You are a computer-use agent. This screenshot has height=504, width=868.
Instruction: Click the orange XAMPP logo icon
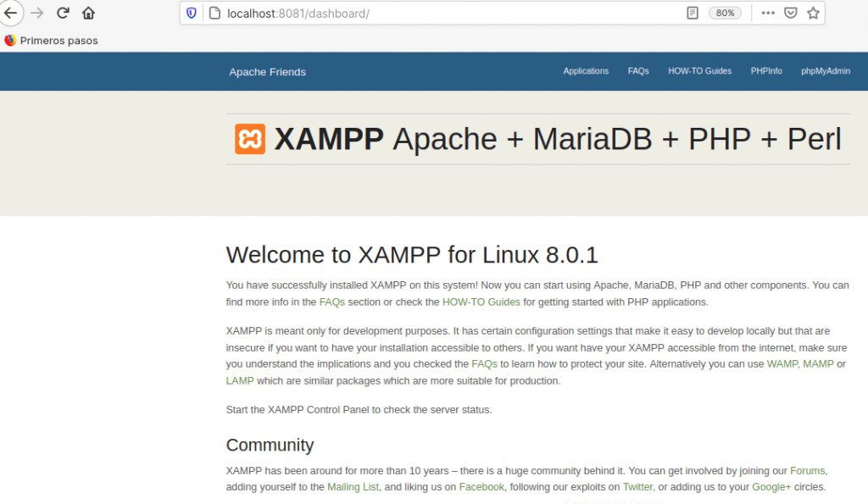pyautogui.click(x=250, y=139)
